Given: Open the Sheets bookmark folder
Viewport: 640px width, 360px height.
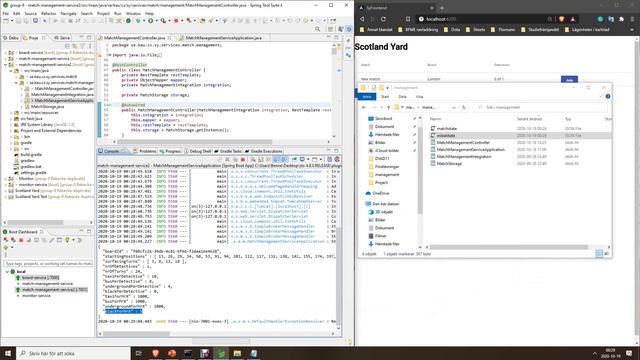Looking at the screenshot, I should coord(476,29).
